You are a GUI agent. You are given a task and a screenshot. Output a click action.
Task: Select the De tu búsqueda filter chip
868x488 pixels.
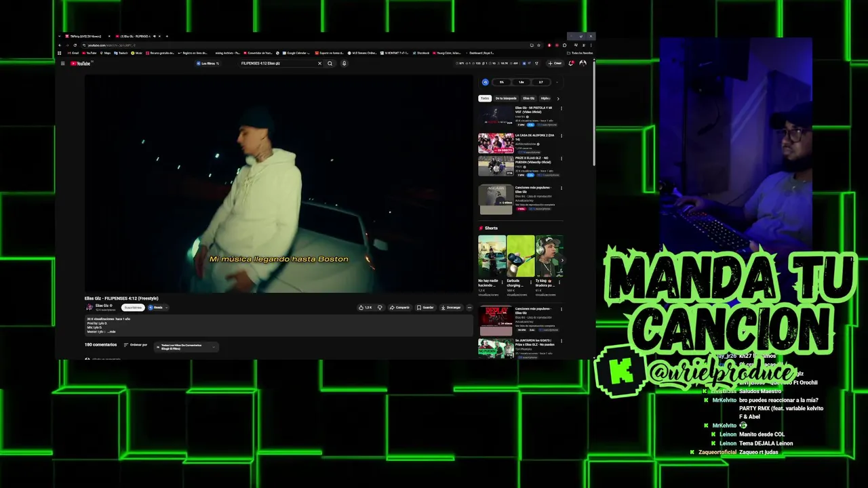pyautogui.click(x=506, y=98)
